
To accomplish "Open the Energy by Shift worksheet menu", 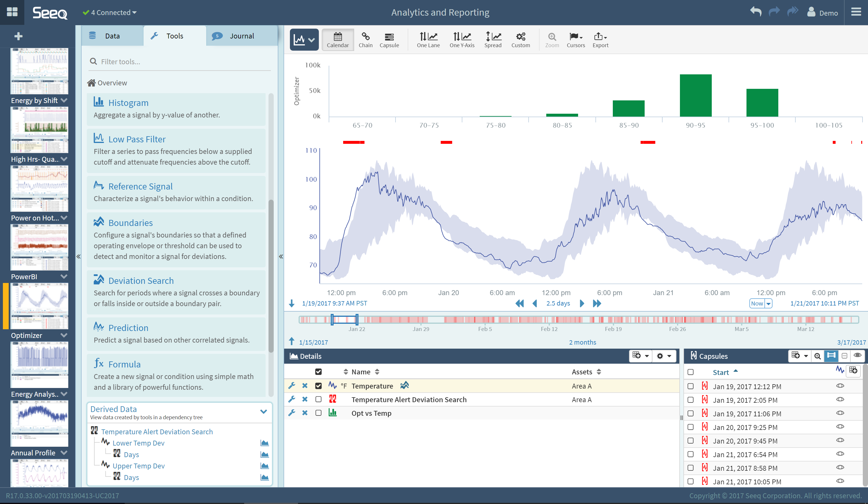I will click(x=64, y=100).
